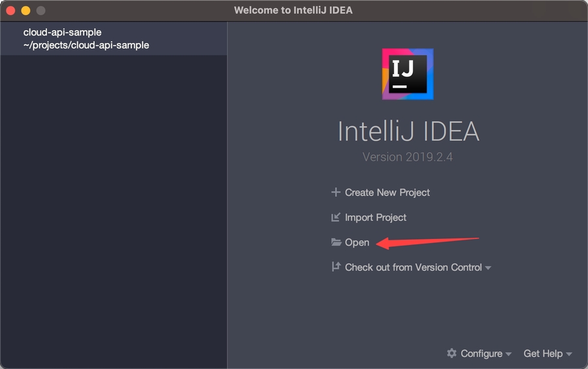Open Check out from Version Control menu

413,267
